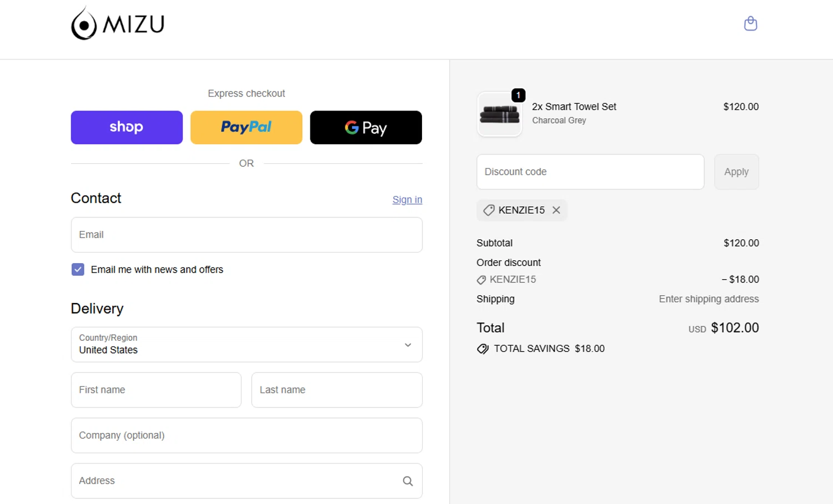Open the Smart Towel Set product thumbnail
The height and width of the screenshot is (504, 833).
pyautogui.click(x=499, y=114)
